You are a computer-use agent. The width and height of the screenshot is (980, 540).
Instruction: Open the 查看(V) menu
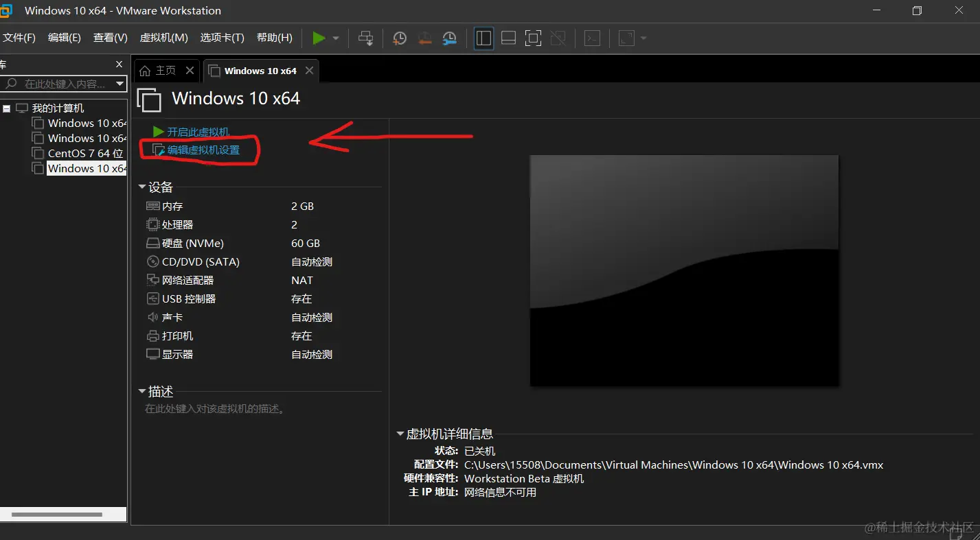[111, 38]
